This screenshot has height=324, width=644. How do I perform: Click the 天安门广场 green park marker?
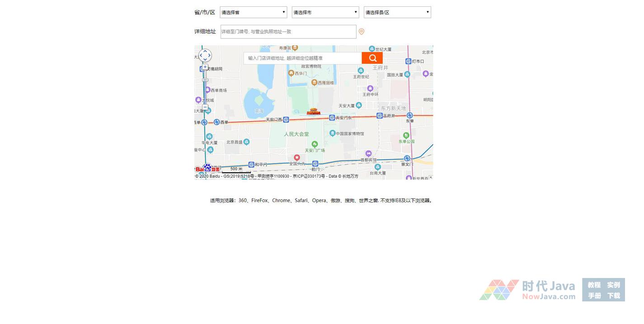[x=315, y=144]
